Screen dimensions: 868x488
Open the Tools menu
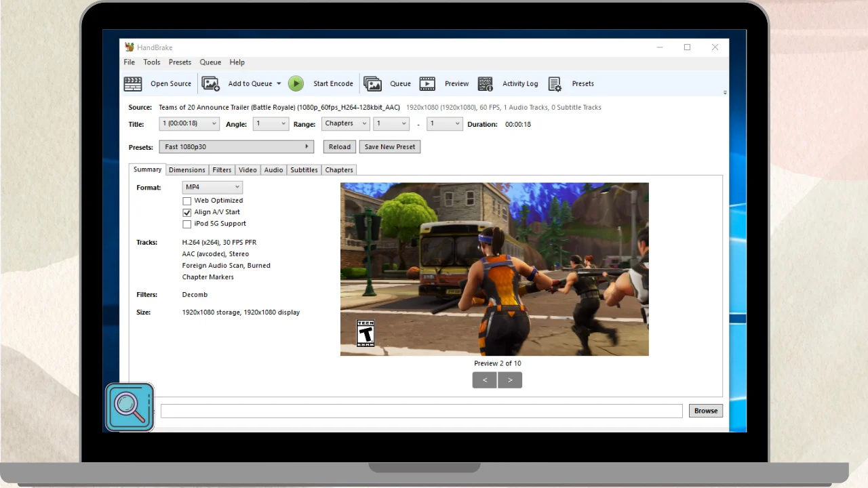pyautogui.click(x=151, y=62)
